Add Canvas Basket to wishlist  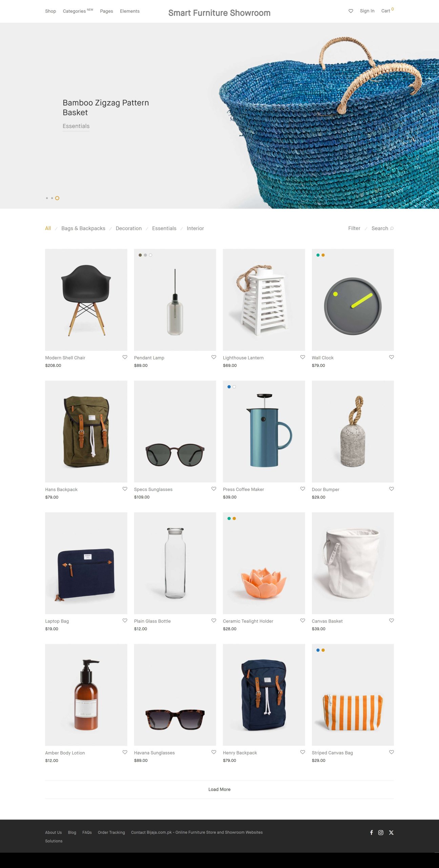tap(392, 620)
